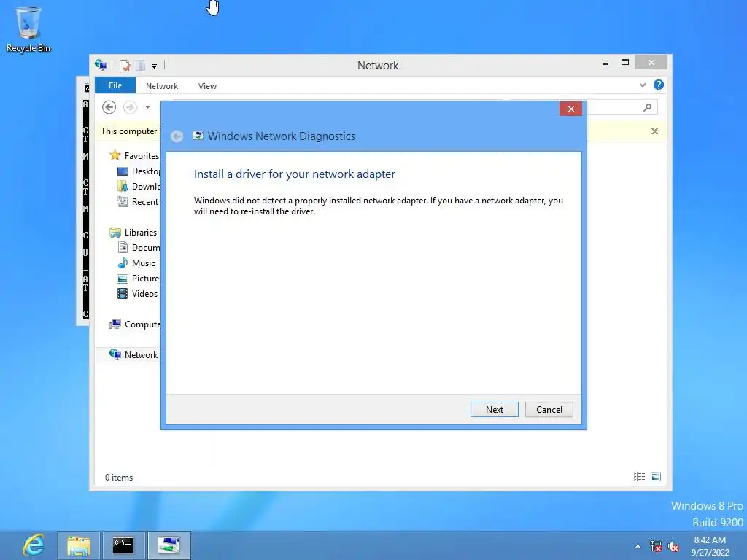Open Videos library in navigation pane

click(x=138, y=293)
